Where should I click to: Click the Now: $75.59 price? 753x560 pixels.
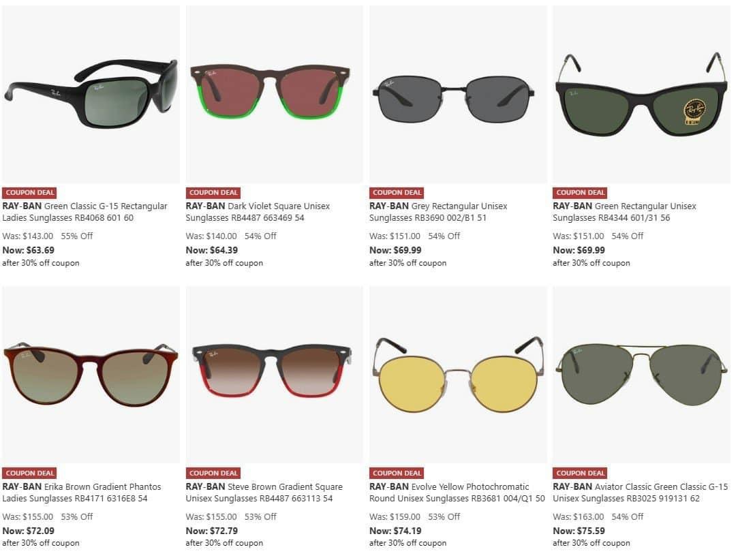coord(579,531)
